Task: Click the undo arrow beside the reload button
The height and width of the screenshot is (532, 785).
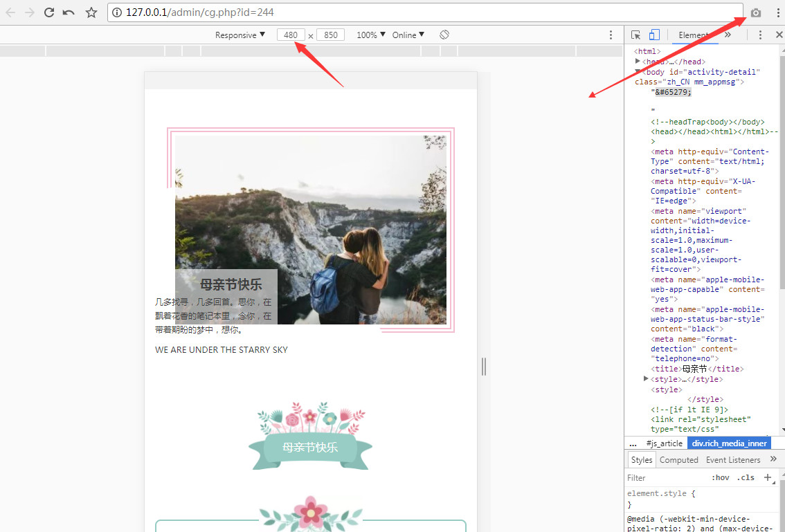Action: (69, 12)
